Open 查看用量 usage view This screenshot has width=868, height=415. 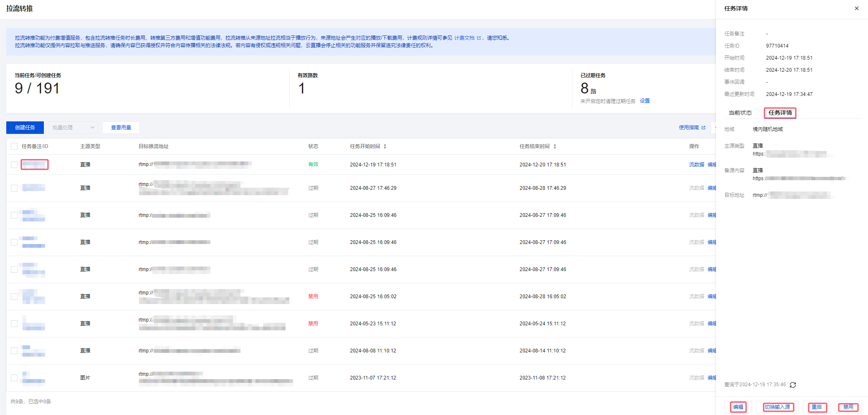pyautogui.click(x=121, y=128)
